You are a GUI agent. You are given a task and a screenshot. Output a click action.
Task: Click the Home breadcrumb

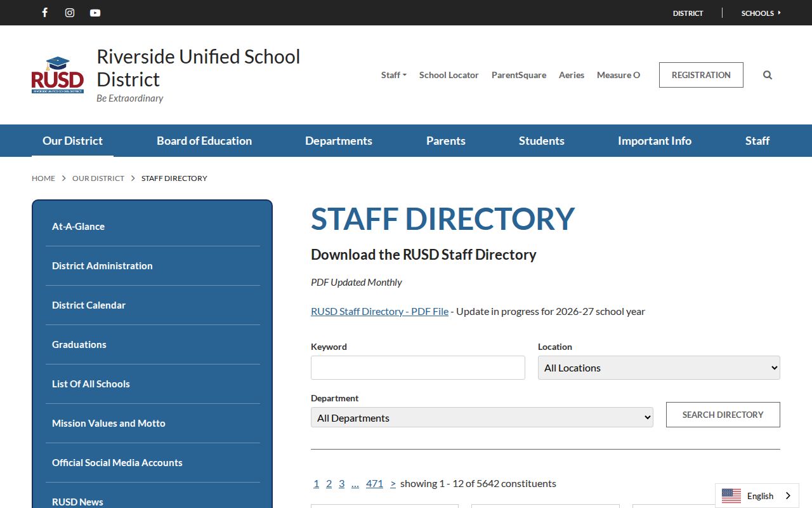tap(43, 178)
